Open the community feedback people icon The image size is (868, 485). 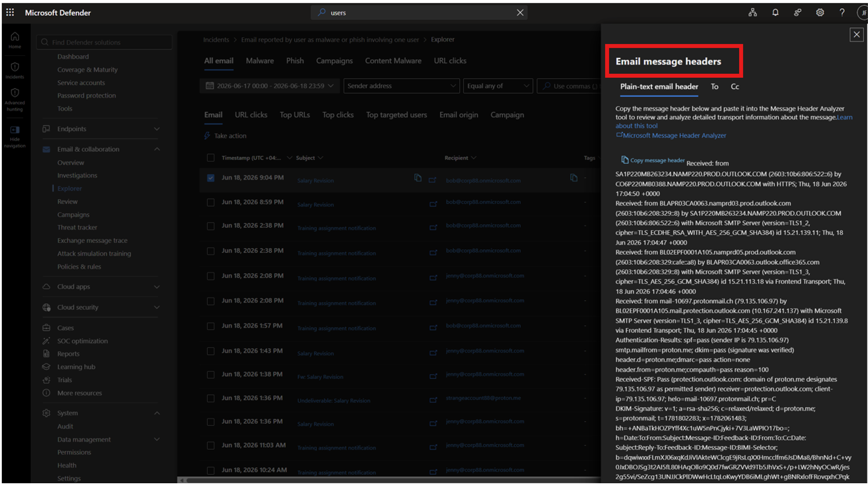point(798,12)
